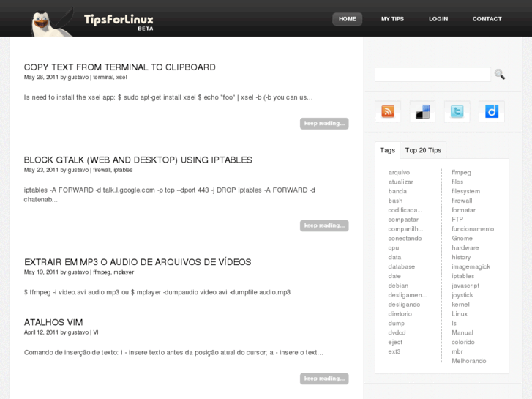Select the 'FTP' tag
This screenshot has height=399, width=532.
457,220
